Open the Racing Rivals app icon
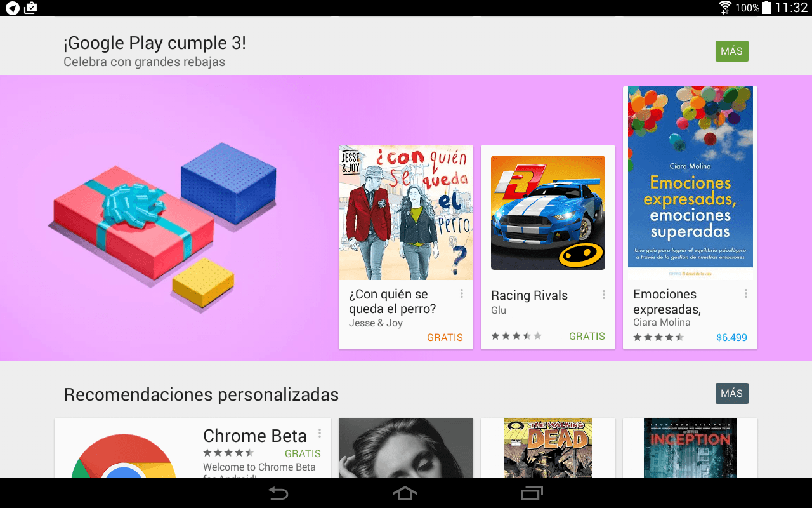This screenshot has width=812, height=508. pyautogui.click(x=548, y=213)
